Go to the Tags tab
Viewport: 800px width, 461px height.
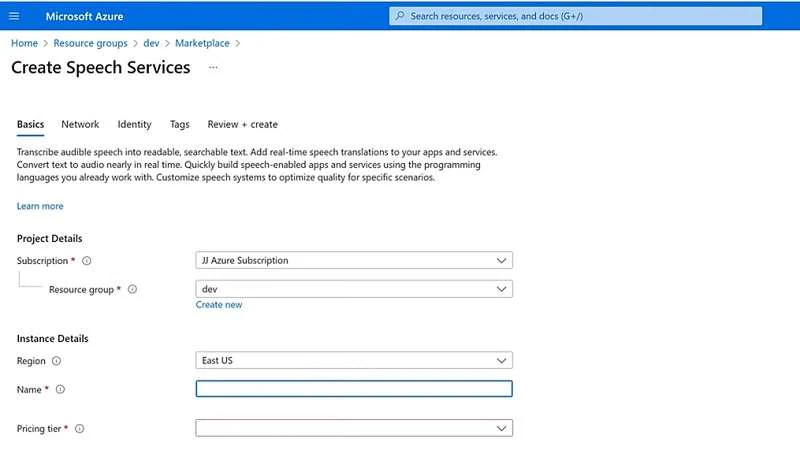tap(179, 125)
